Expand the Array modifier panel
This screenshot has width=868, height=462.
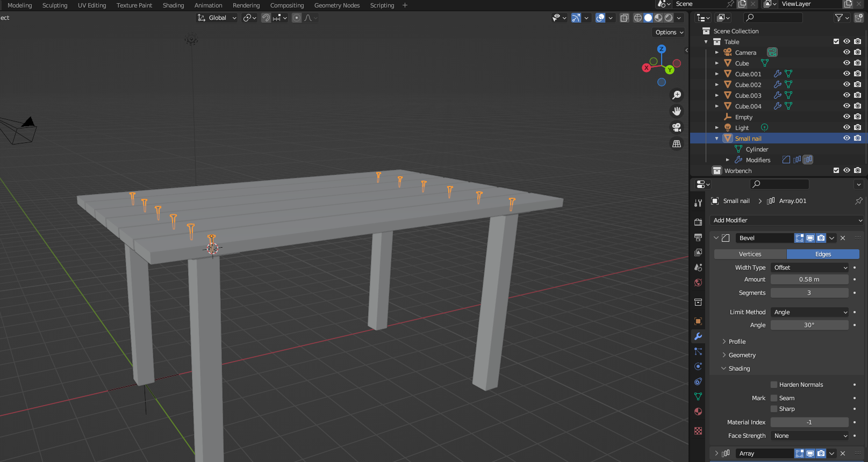[x=716, y=453]
